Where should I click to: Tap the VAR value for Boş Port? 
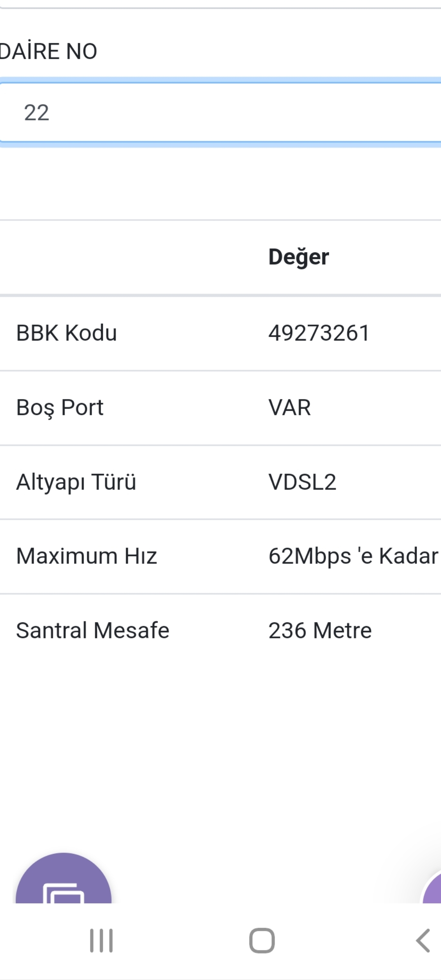pyautogui.click(x=290, y=408)
